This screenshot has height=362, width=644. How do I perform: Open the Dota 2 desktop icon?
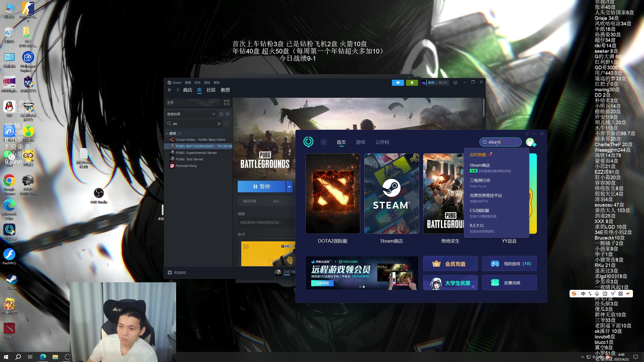pyautogui.click(x=9, y=331)
